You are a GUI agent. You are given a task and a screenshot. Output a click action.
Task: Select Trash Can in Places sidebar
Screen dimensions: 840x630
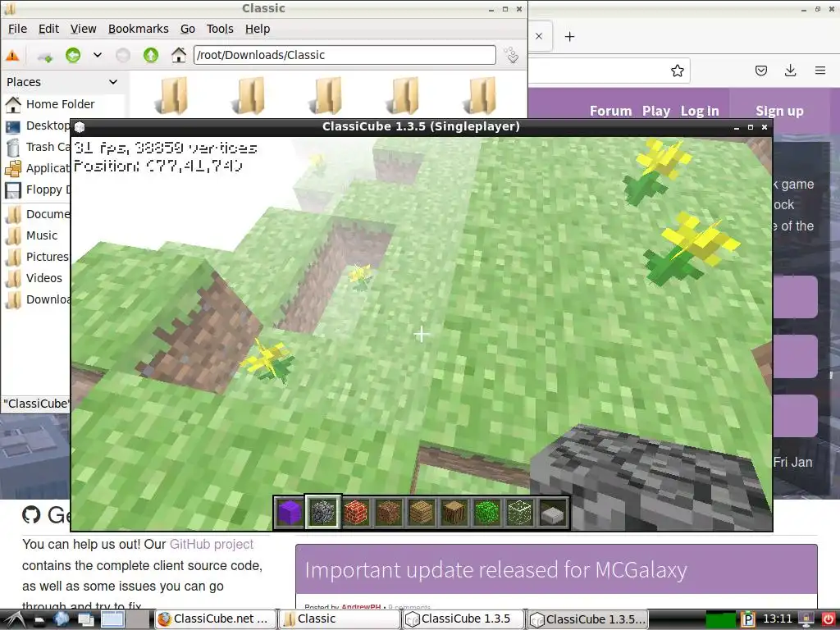click(36, 148)
